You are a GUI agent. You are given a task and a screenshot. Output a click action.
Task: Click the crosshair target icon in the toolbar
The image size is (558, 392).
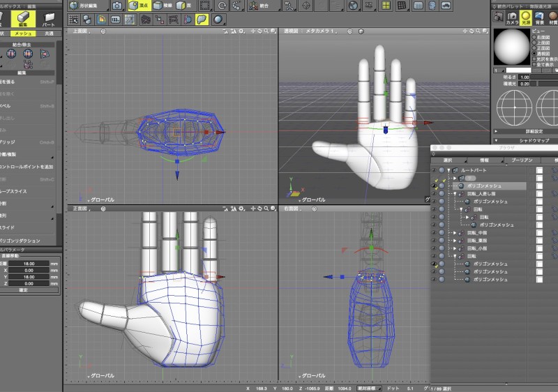[306, 6]
